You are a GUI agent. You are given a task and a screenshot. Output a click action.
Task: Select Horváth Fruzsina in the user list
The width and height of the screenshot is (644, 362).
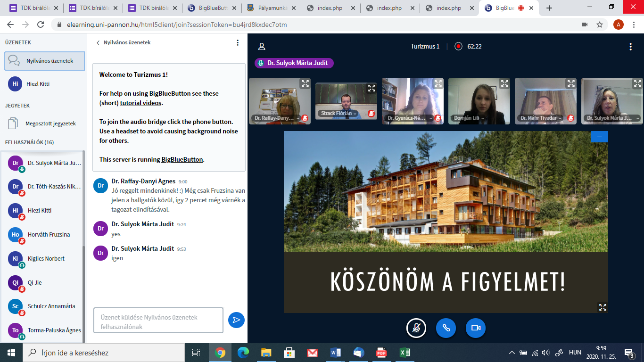pos(49,234)
